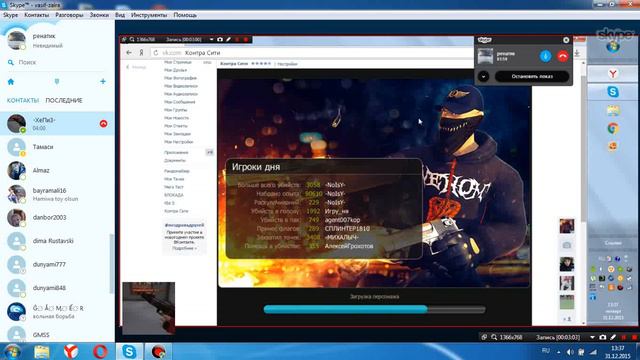Click the webcam preview thumbnail
The image size is (640, 360).
[x=149, y=308]
